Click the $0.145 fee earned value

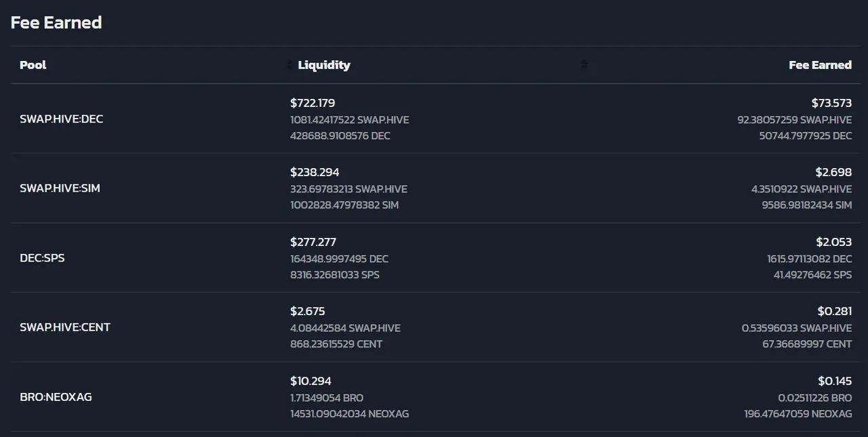835,381
